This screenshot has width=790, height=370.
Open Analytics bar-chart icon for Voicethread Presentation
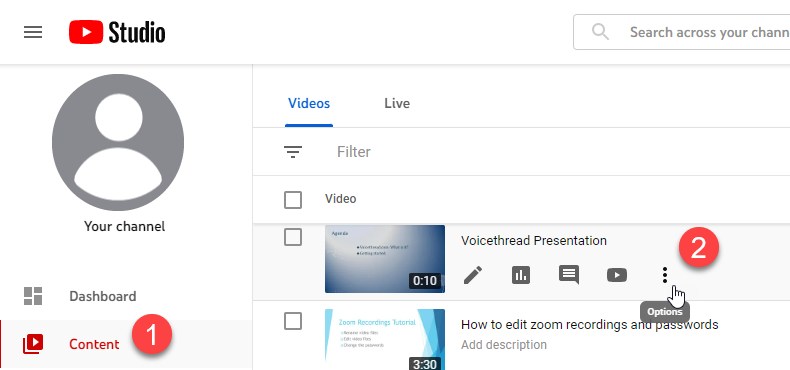(521, 275)
